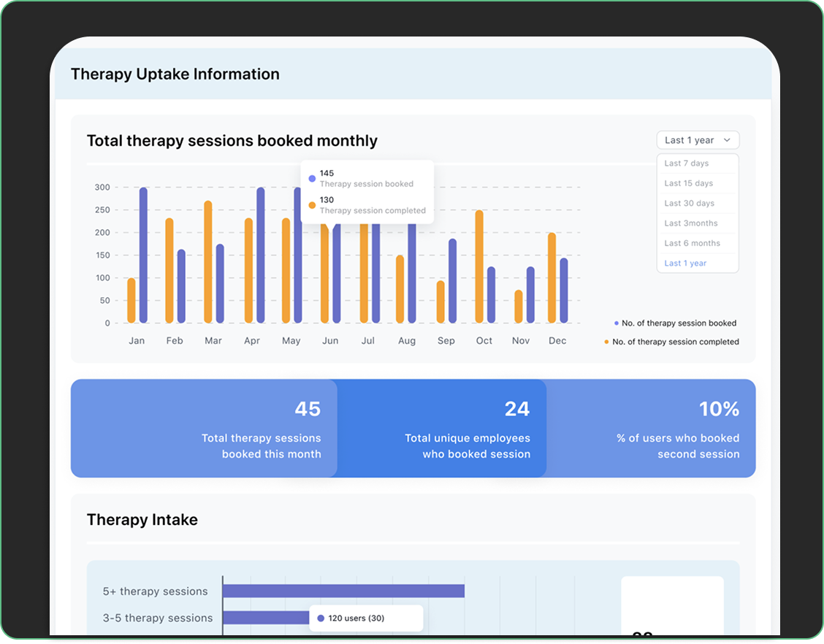Image resolution: width=824 pixels, height=644 pixels.
Task: Click the Feb orange completed bar
Action: click(x=169, y=270)
